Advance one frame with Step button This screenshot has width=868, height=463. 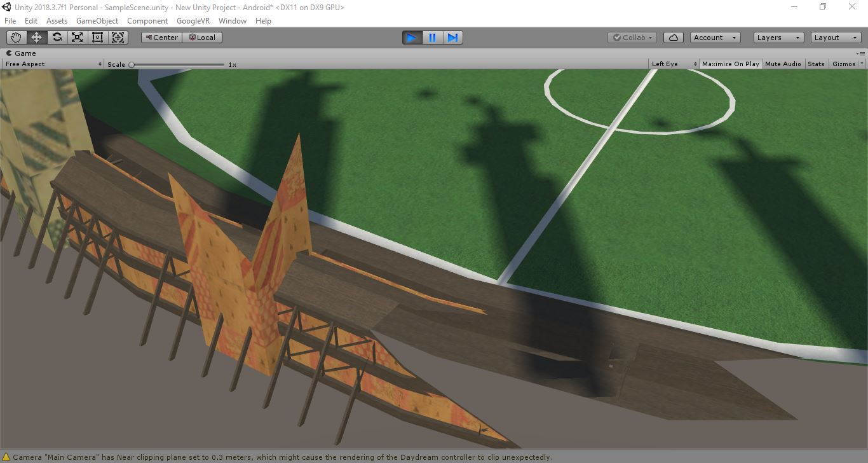pos(452,38)
